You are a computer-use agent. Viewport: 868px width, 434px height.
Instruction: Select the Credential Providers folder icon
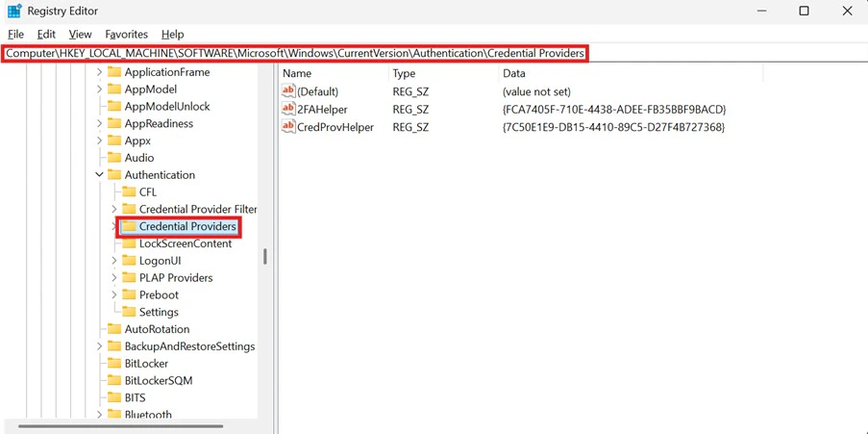click(129, 227)
